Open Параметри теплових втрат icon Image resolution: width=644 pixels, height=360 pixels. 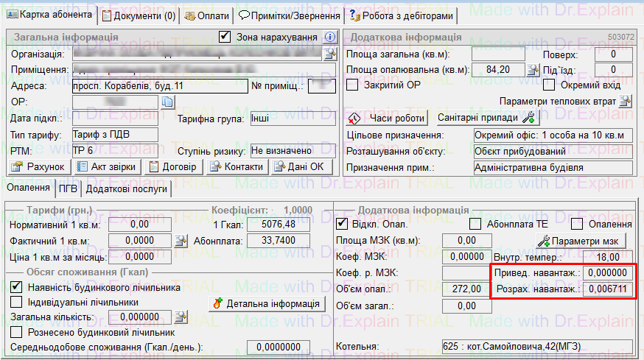pos(626,101)
